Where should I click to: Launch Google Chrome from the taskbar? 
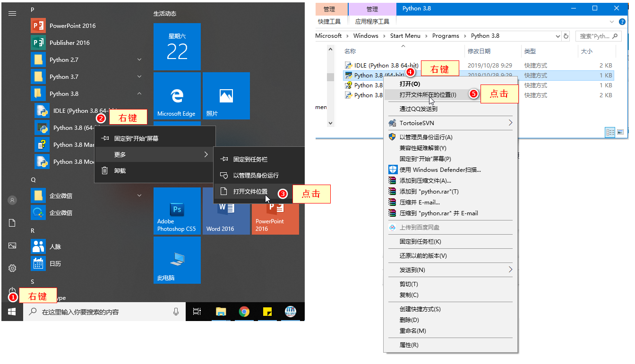(x=244, y=312)
